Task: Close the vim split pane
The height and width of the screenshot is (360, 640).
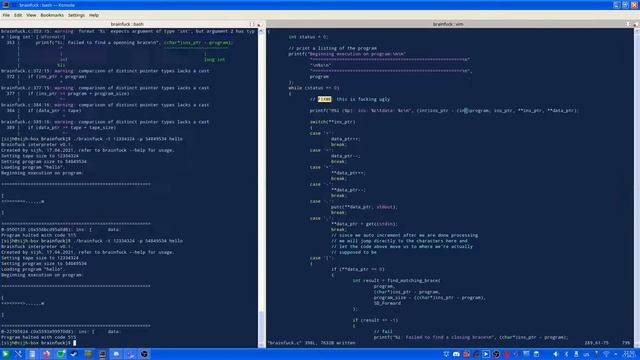Action: 636,24
